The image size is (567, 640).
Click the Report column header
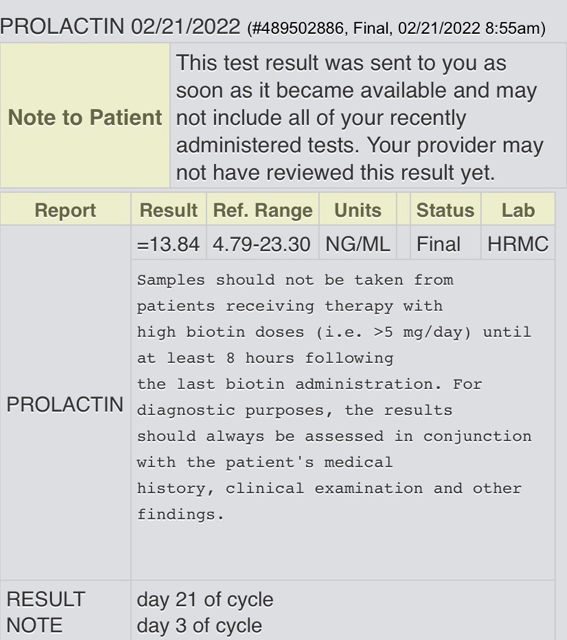65,209
